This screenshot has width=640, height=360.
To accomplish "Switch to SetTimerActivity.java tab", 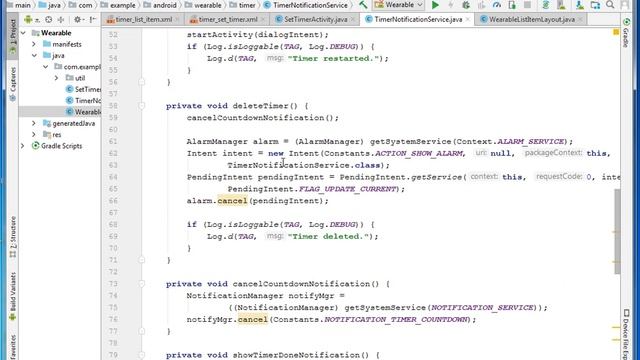I will [x=315, y=19].
